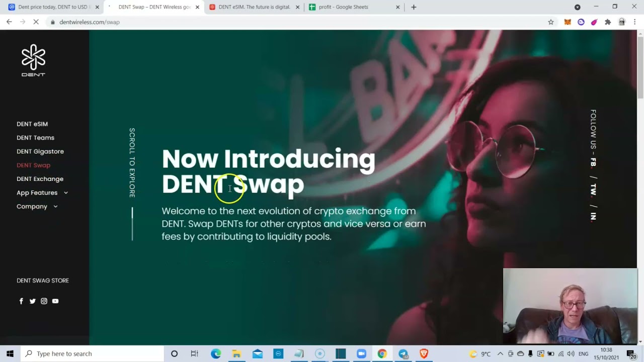Click the Cortana circle icon
This screenshot has width=644, height=362.
pyautogui.click(x=174, y=353)
